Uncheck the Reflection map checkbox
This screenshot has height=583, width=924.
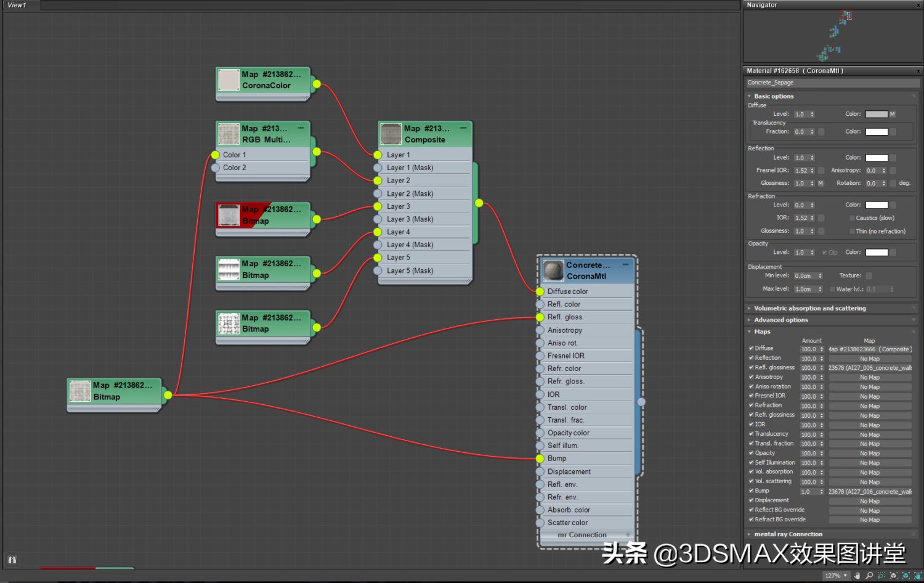point(751,358)
